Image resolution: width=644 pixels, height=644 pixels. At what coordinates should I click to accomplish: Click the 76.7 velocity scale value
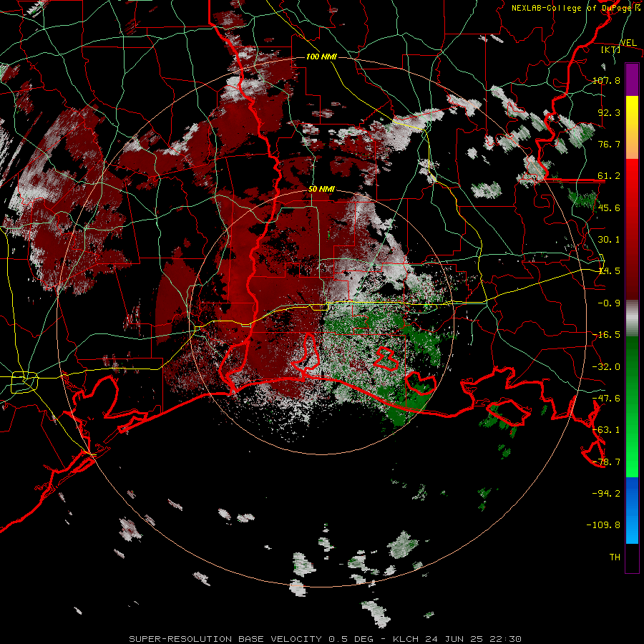click(x=609, y=144)
